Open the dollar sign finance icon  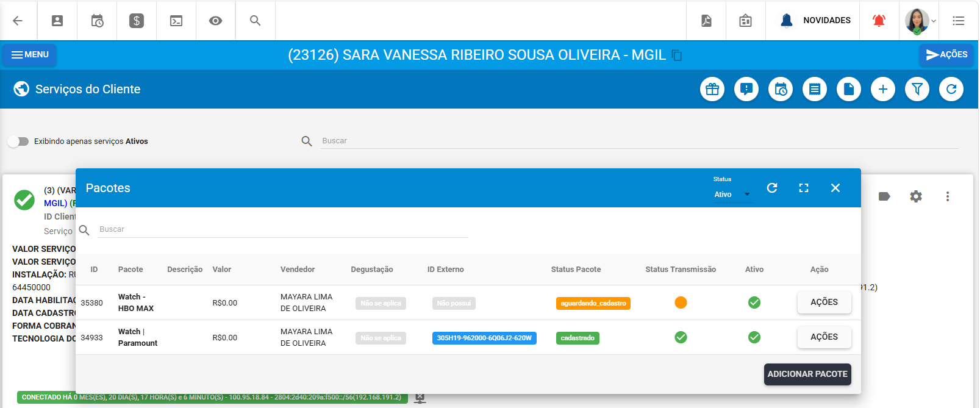[137, 21]
